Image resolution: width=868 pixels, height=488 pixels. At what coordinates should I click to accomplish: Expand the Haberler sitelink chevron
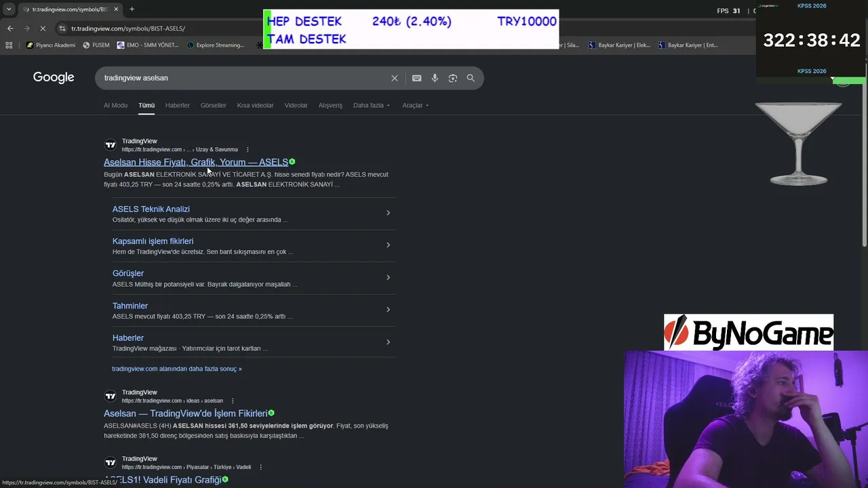(388, 342)
